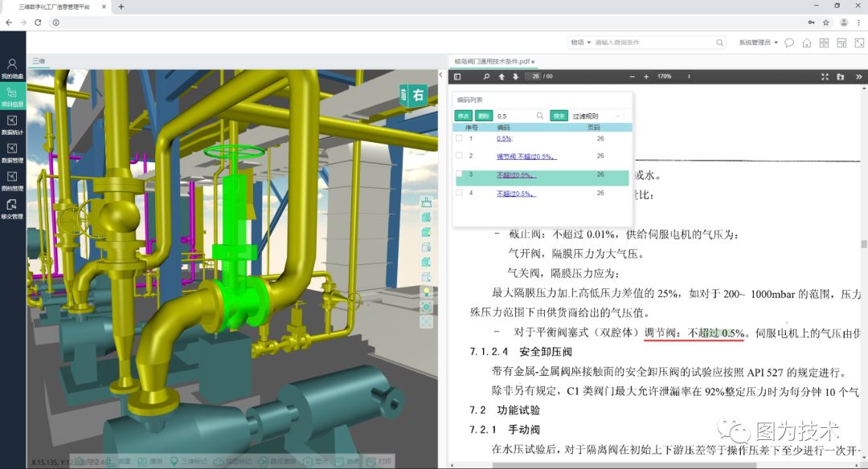Open the 显示 display options
This screenshot has height=469, width=868.
(316, 461)
